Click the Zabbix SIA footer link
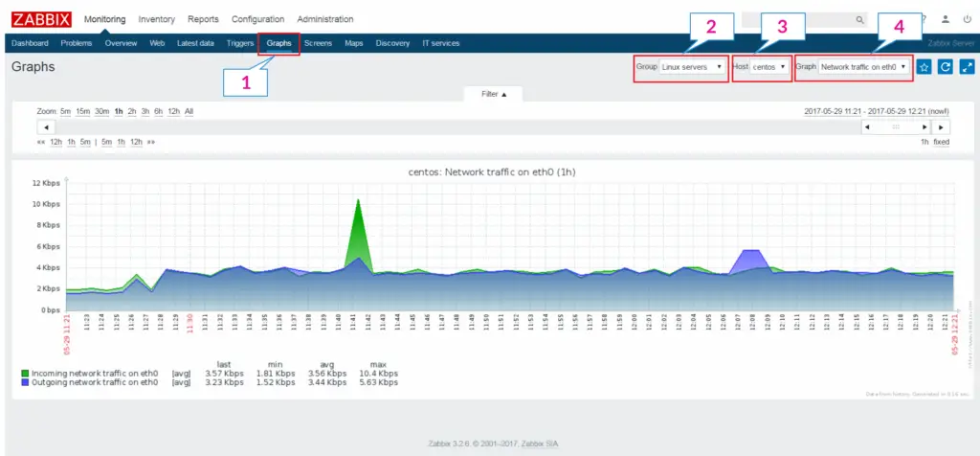980x456 pixels. tap(540, 444)
